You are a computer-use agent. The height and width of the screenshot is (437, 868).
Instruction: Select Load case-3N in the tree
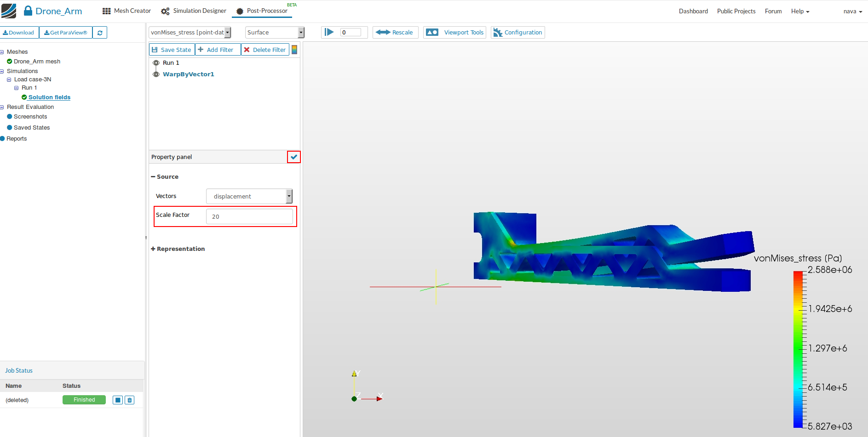33,79
